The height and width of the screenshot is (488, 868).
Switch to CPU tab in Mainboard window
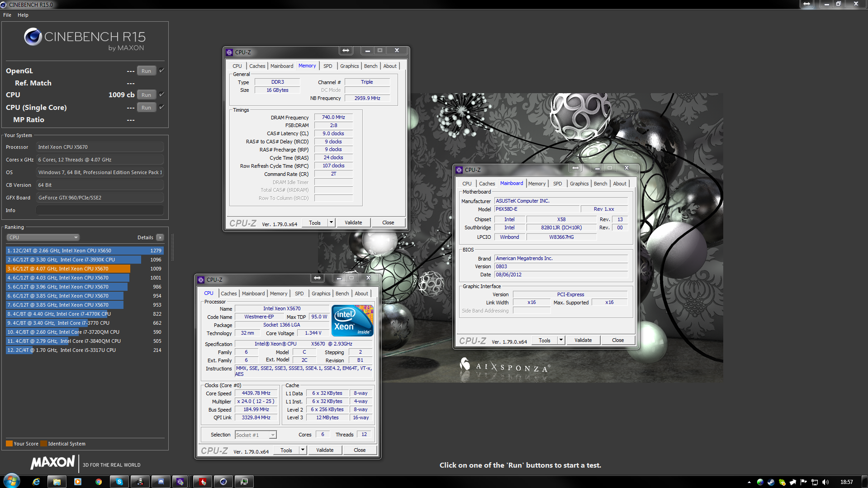click(467, 184)
